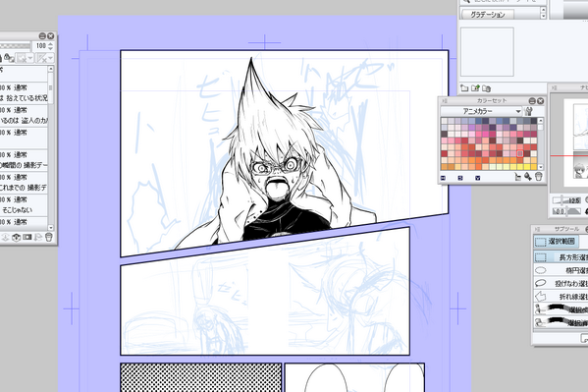Select layer named これまでの 撮影デ
Viewport: 588px width, 392px height.
coord(24,183)
